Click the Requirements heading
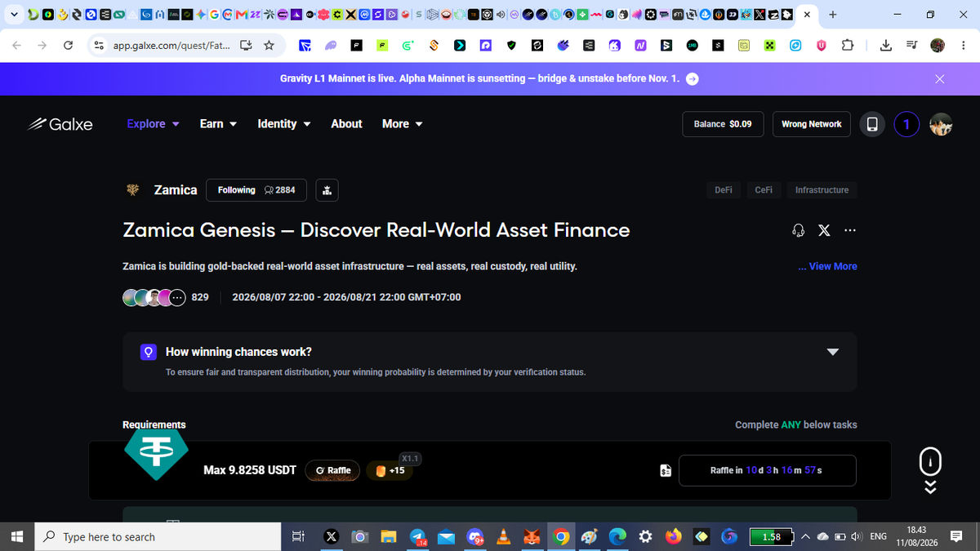 coord(154,424)
